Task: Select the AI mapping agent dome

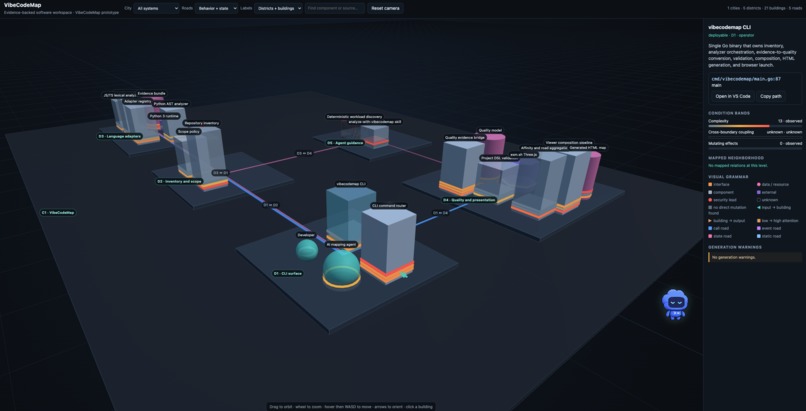Action: (341, 269)
